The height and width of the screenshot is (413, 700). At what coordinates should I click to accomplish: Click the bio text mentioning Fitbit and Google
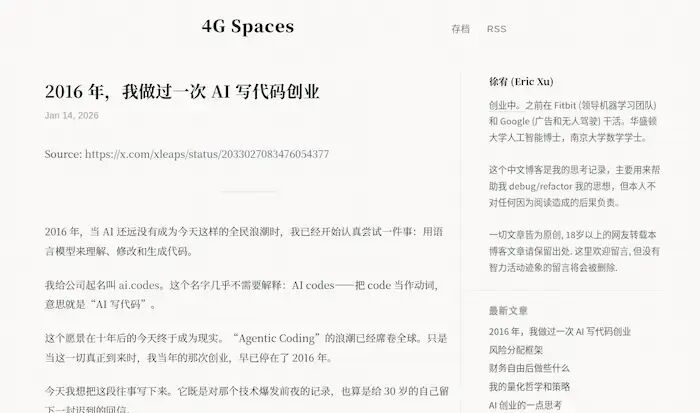[x=573, y=121]
